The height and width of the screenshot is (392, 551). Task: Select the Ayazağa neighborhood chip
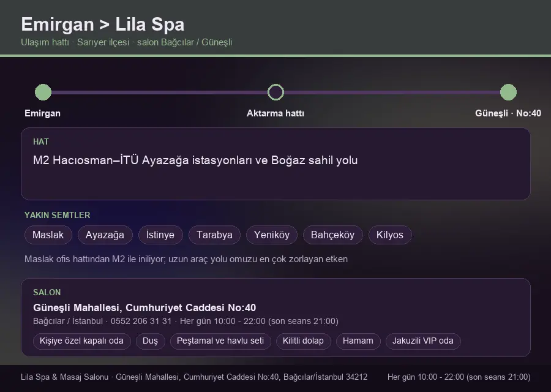click(105, 235)
